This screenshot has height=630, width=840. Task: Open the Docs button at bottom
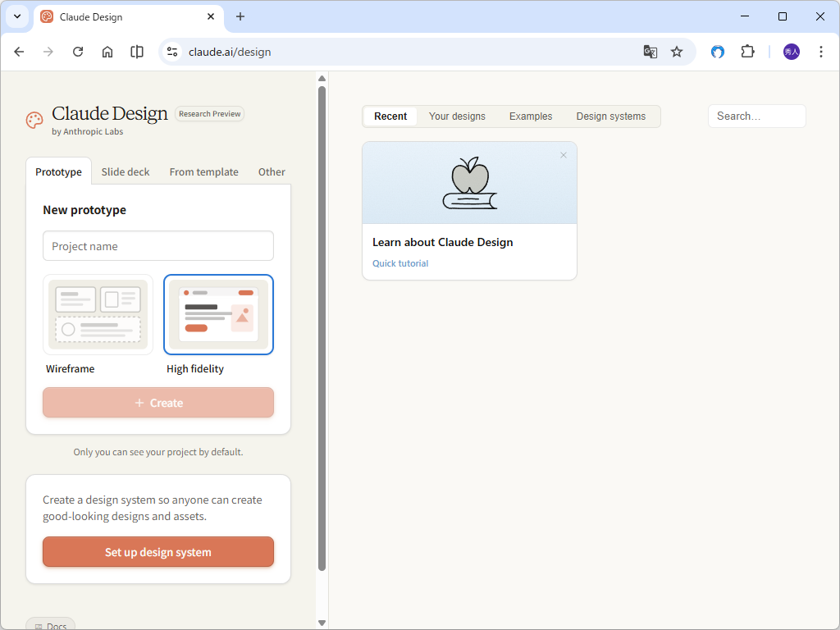pos(50,624)
